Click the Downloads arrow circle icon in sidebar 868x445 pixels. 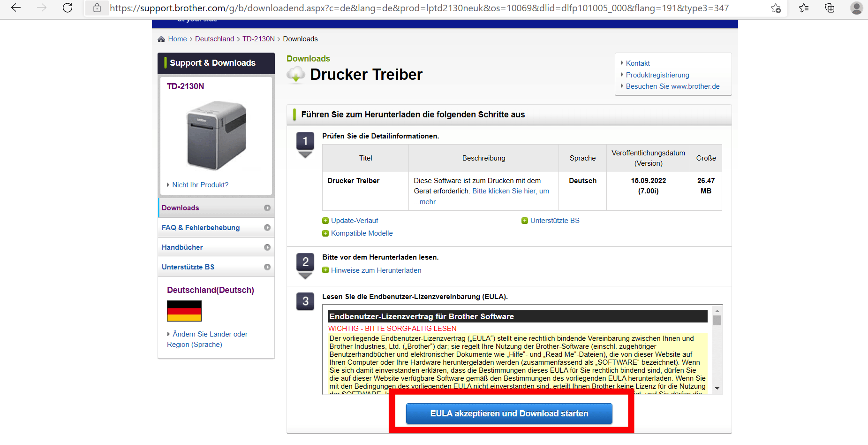pyautogui.click(x=267, y=208)
